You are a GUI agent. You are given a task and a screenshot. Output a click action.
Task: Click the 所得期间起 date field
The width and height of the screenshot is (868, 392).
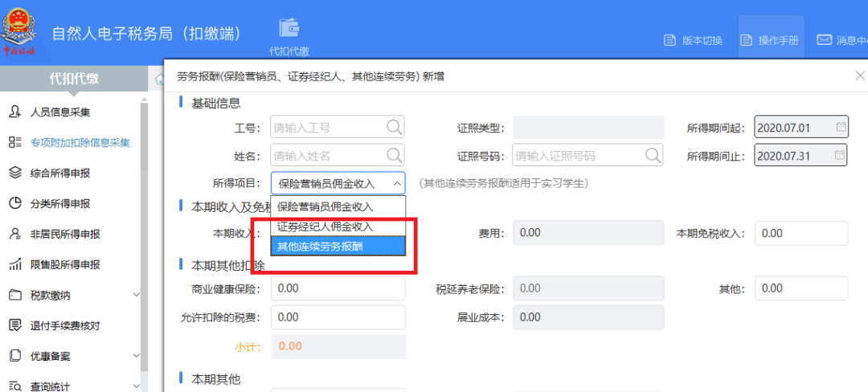(800, 127)
